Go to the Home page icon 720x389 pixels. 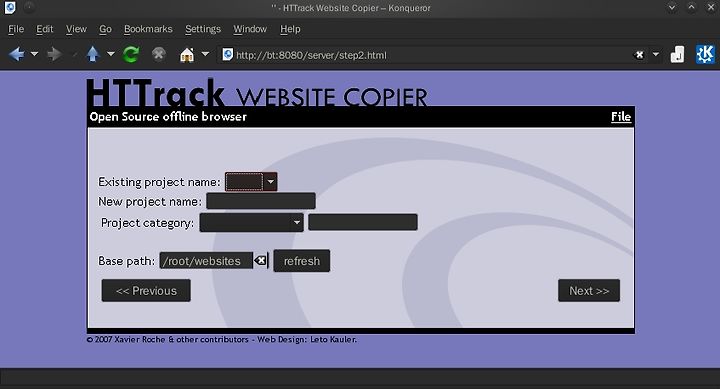point(187,55)
